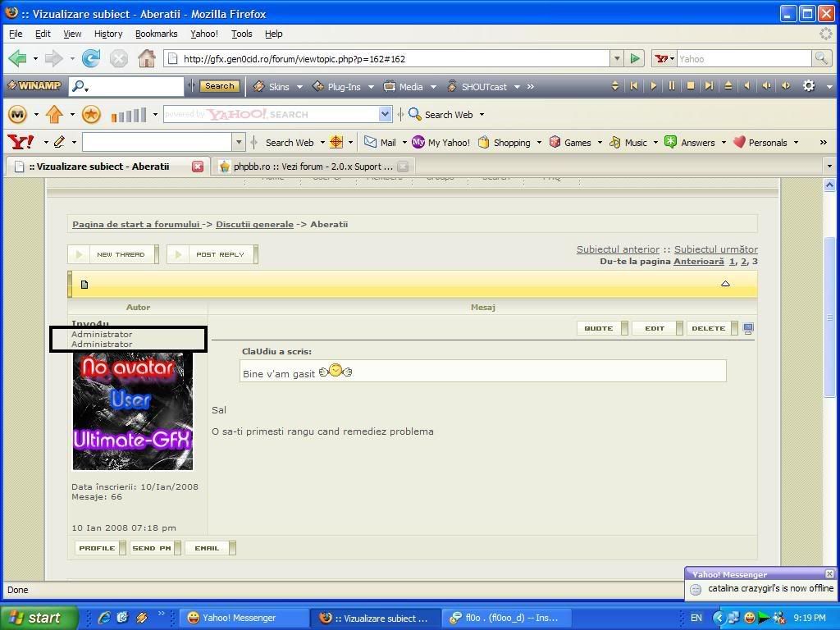The width and height of the screenshot is (840, 630).
Task: Click the PROFILE button under the post
Action: [100, 548]
